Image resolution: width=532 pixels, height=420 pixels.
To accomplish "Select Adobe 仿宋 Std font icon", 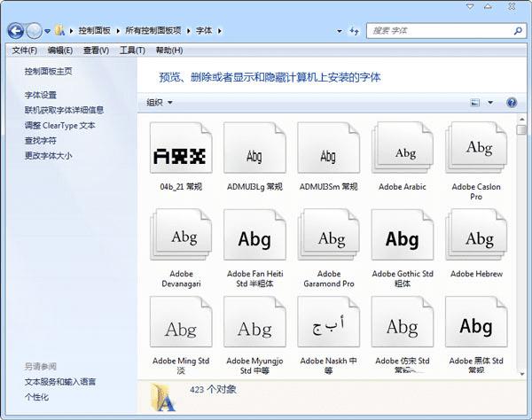I will click(x=403, y=322).
